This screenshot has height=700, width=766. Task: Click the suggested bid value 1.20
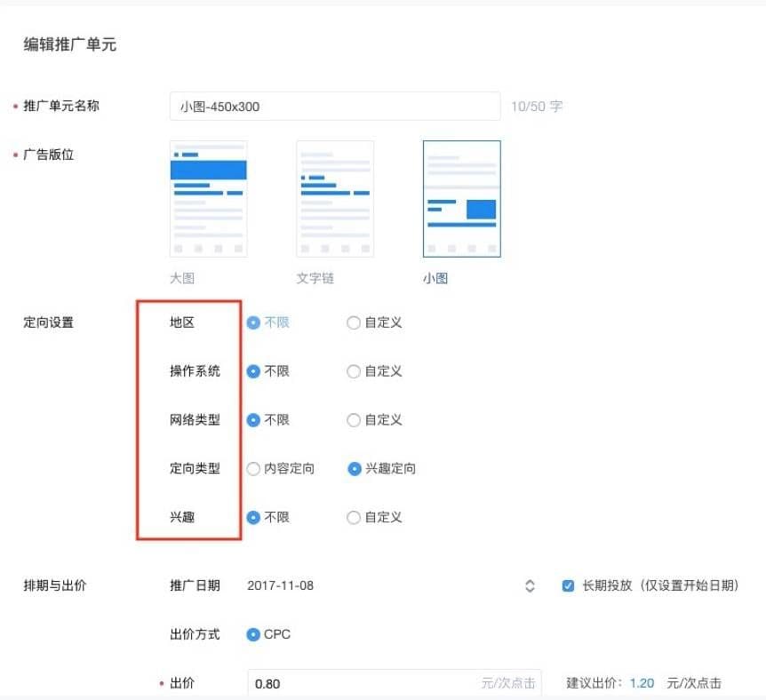[x=642, y=683]
